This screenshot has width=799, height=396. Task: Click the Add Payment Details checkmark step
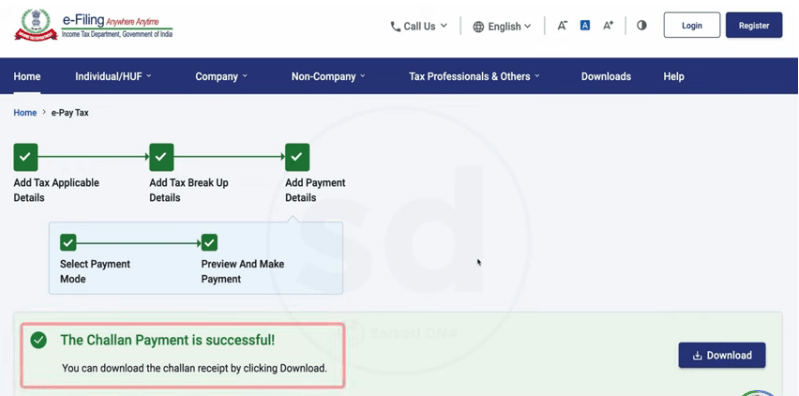297,157
